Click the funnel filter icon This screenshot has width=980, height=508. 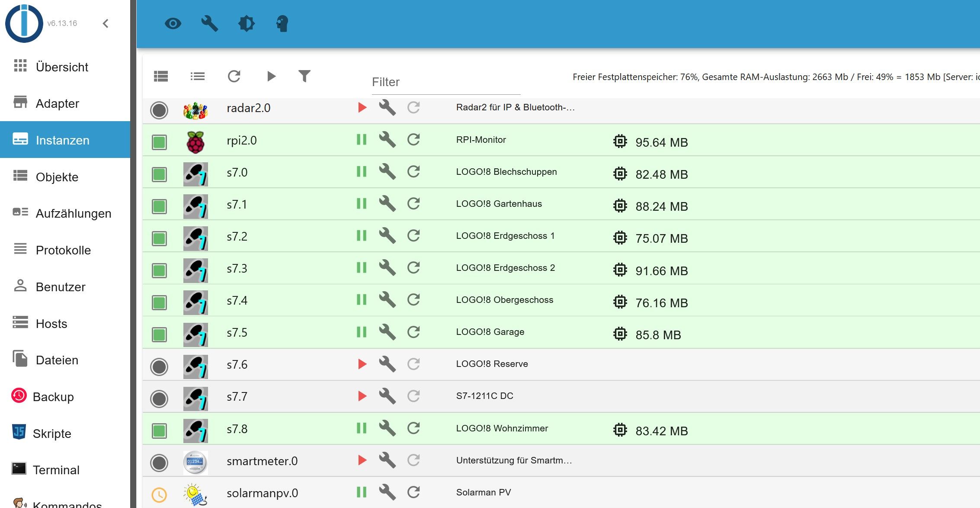304,77
